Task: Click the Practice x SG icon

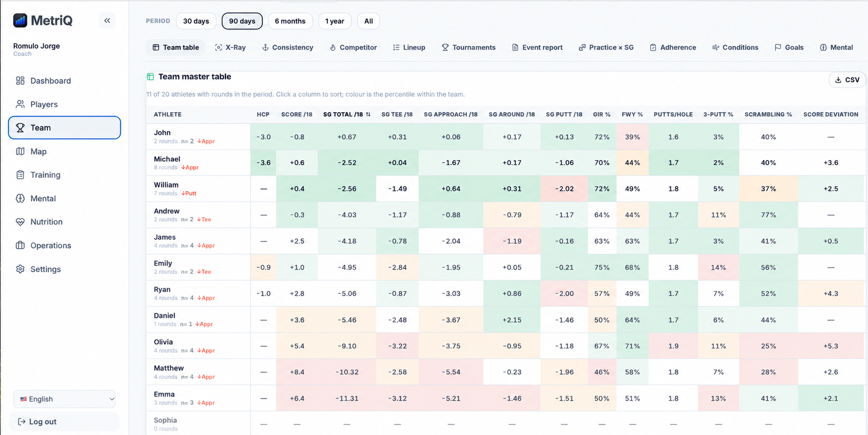Action: tap(582, 48)
